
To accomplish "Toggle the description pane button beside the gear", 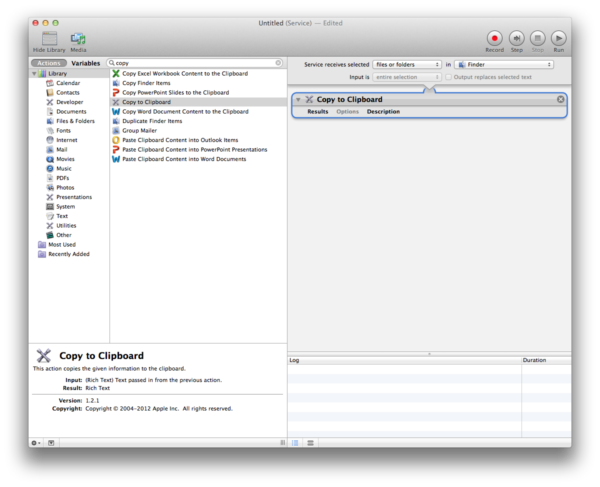I will 51,443.
